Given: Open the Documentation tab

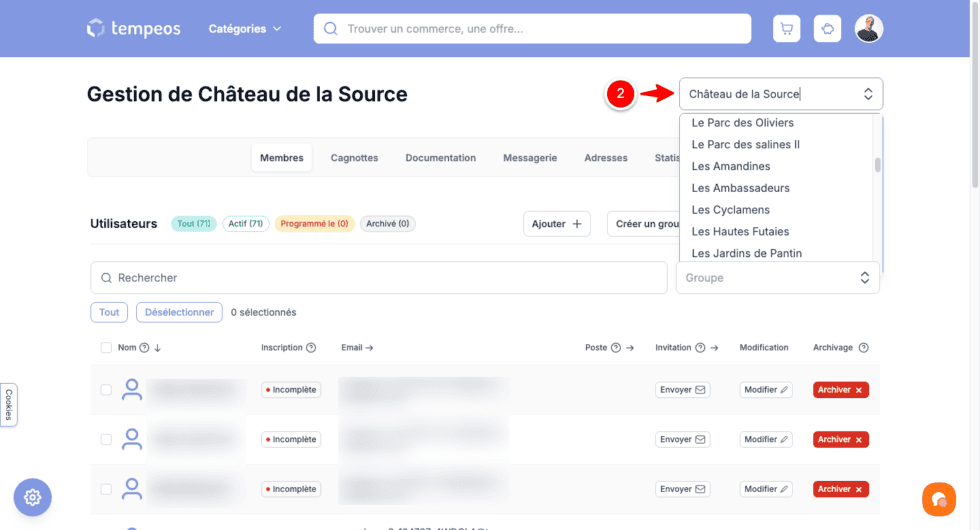Looking at the screenshot, I should point(441,158).
